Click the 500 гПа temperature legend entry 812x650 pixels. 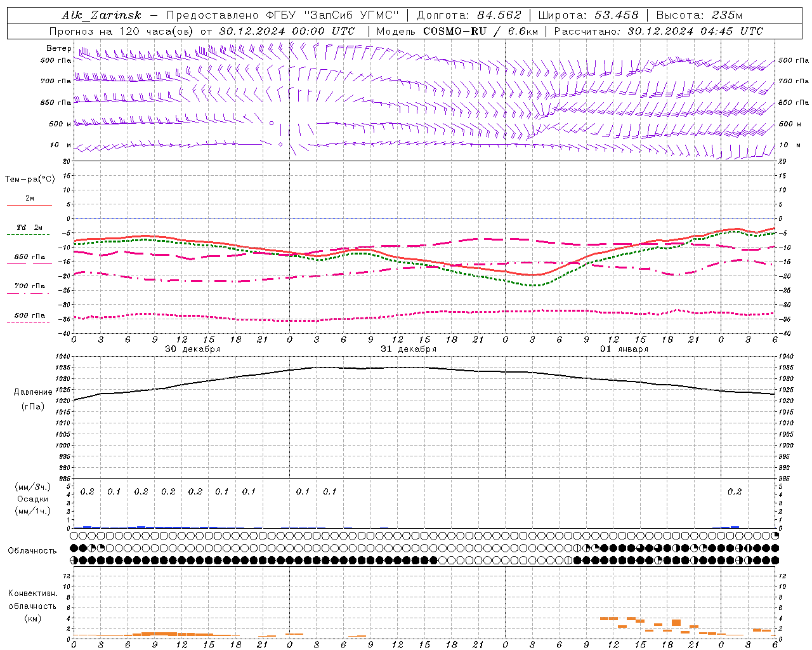(x=29, y=315)
